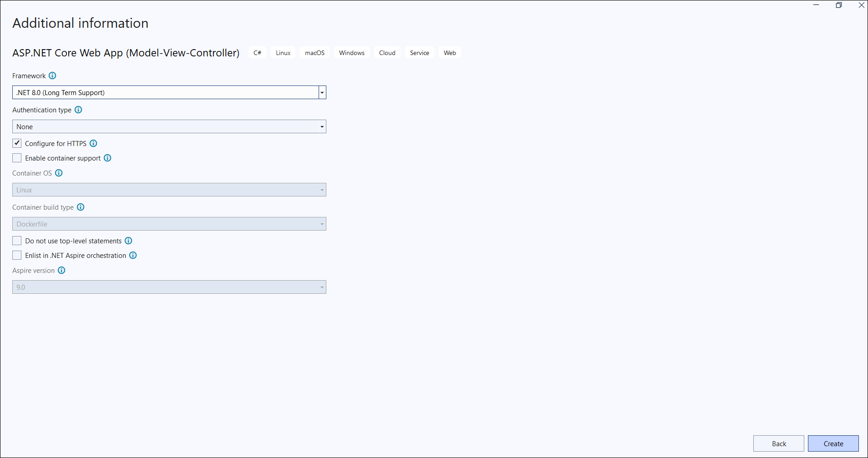The width and height of the screenshot is (868, 458).
Task: Click the Windows tag
Action: (352, 53)
